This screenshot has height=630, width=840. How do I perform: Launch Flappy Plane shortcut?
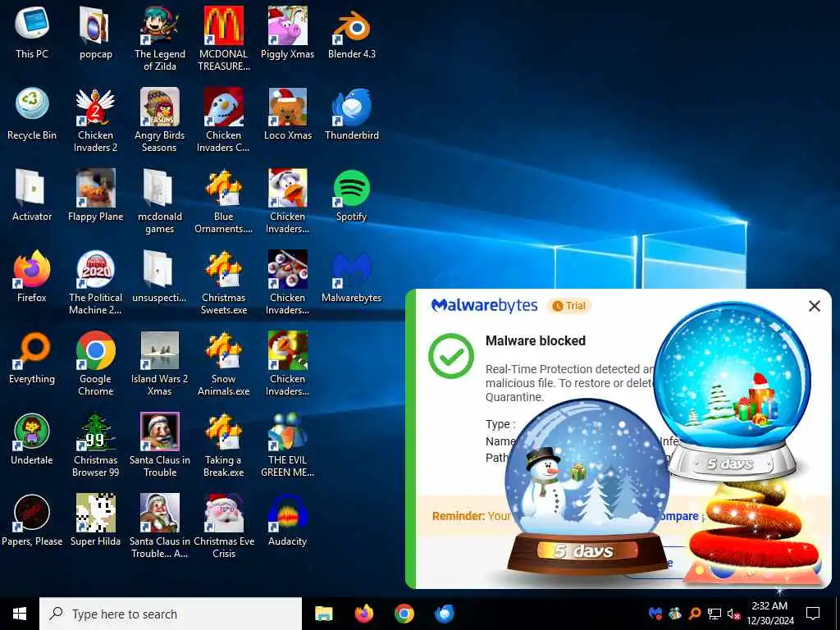pos(95,195)
